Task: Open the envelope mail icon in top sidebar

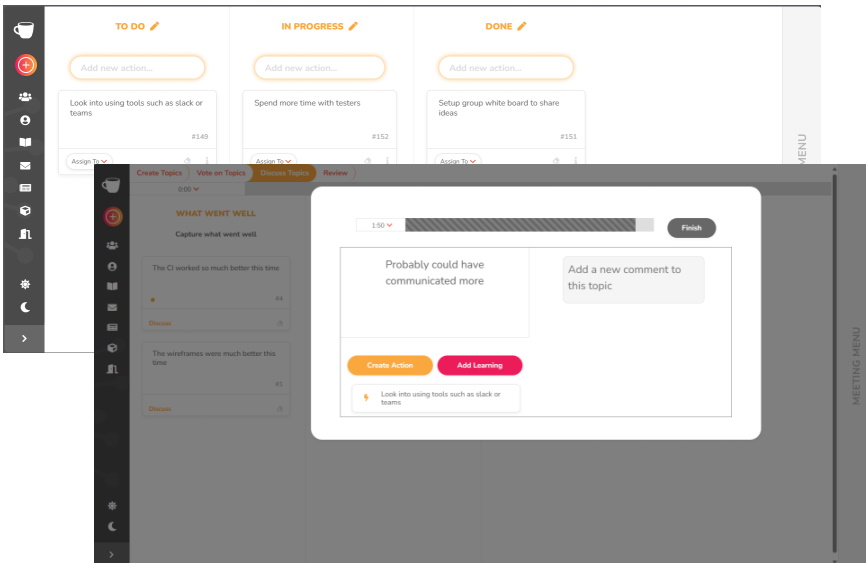Action: [x=25, y=166]
